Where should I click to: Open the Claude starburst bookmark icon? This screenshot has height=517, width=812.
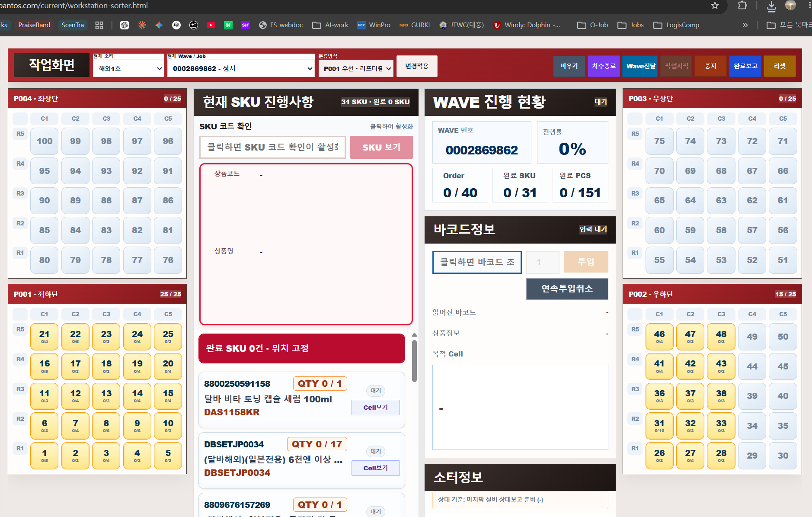tap(142, 25)
